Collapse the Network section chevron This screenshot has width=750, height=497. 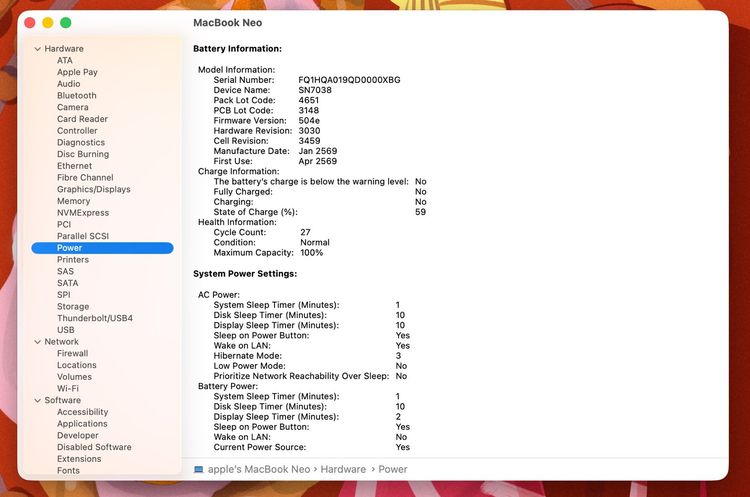click(x=37, y=342)
